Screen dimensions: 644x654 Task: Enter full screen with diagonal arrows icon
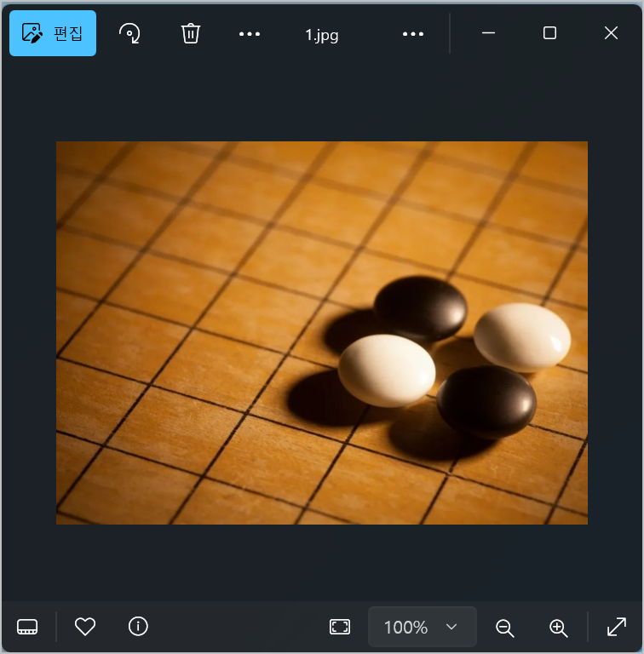[617, 627]
